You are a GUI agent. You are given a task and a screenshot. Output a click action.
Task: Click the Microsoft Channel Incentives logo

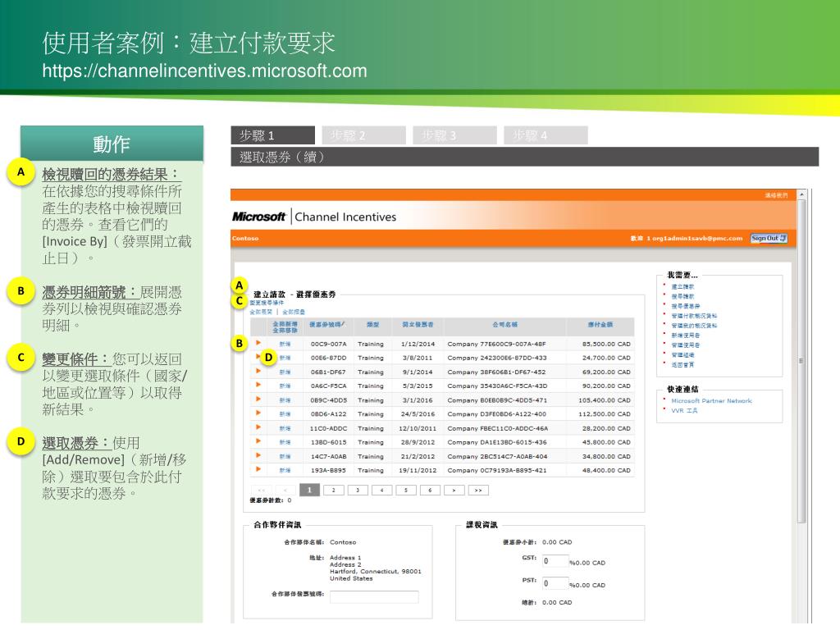(314, 217)
